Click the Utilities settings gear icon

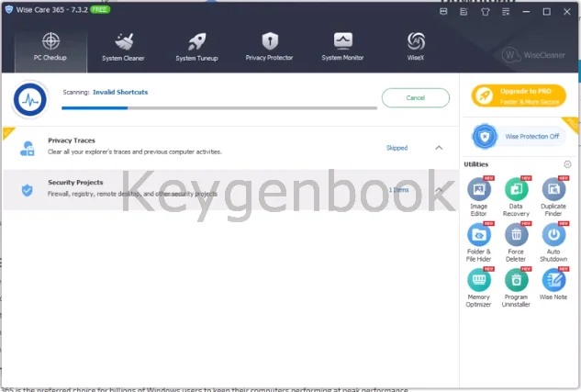[x=567, y=164]
